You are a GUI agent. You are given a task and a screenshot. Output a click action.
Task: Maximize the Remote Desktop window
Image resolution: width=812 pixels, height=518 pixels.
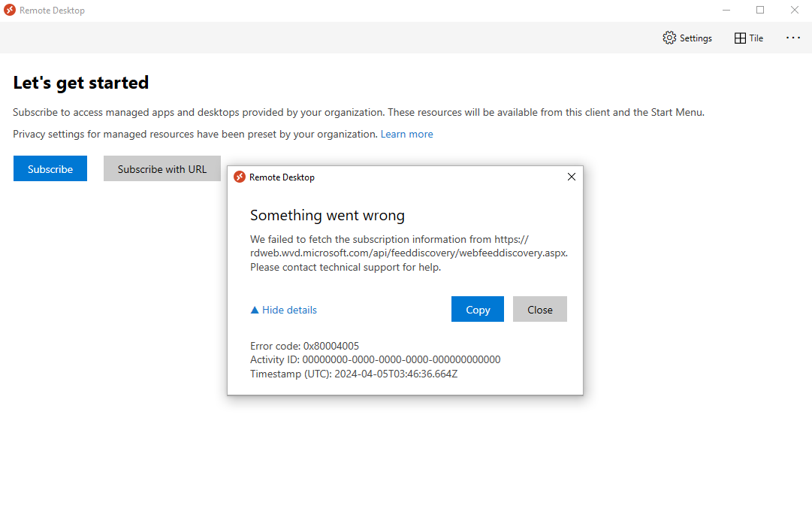click(x=759, y=10)
